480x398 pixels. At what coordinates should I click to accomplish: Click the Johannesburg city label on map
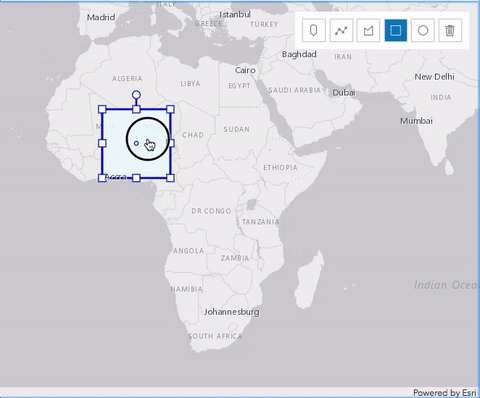pyautogui.click(x=232, y=312)
